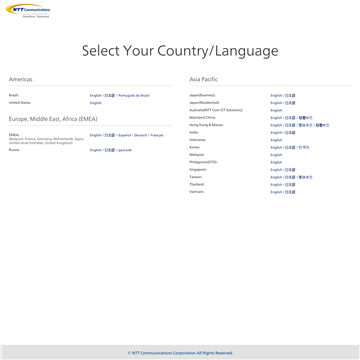360x360 pixels.
Task: Choose Korean language for Korea
Action: 304,147
